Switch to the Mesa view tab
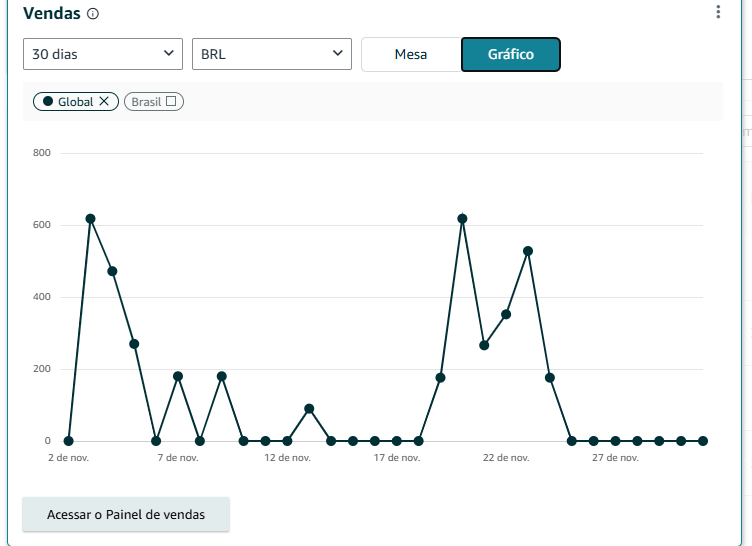This screenshot has width=752, height=546. click(x=411, y=54)
